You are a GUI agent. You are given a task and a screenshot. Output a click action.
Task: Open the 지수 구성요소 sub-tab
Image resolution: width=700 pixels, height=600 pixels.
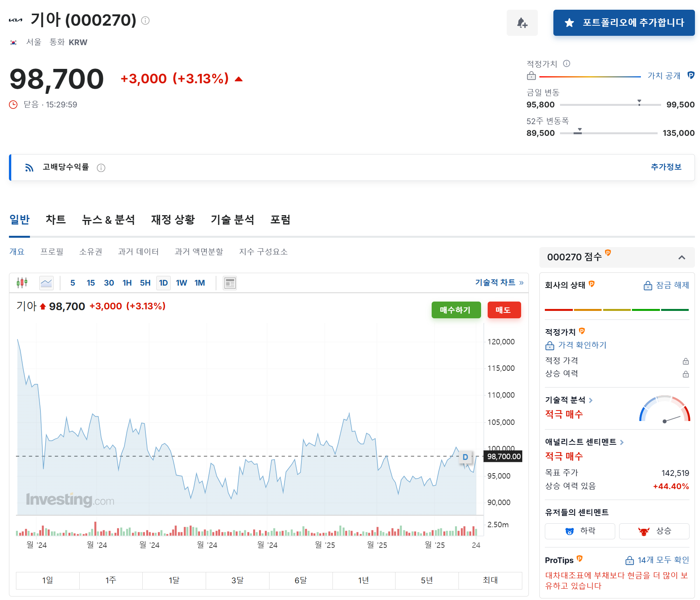(263, 252)
